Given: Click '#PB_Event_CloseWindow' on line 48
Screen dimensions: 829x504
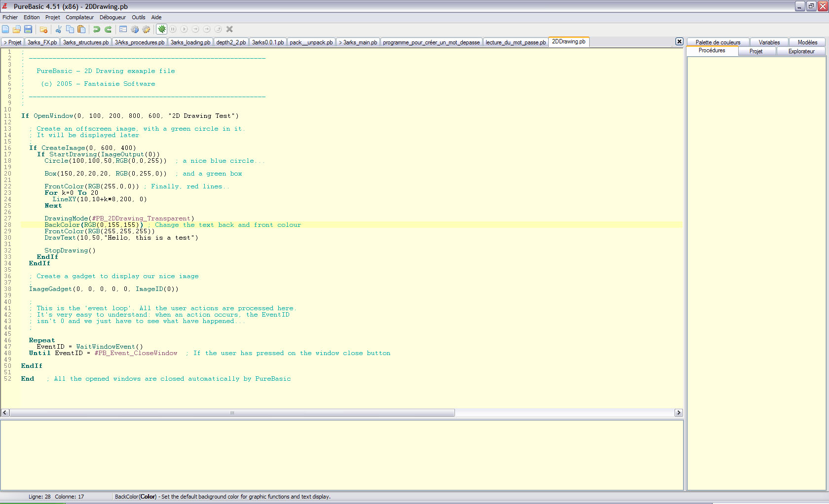Looking at the screenshot, I should (x=136, y=353).
